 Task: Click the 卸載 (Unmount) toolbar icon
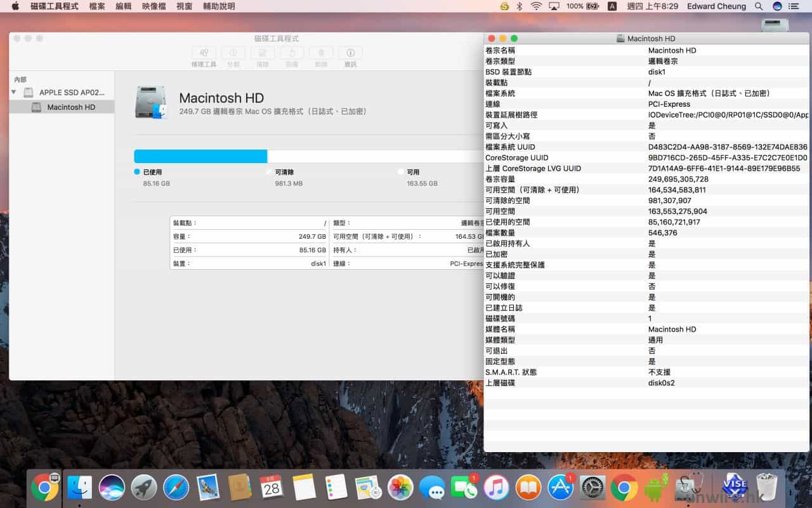(x=321, y=53)
